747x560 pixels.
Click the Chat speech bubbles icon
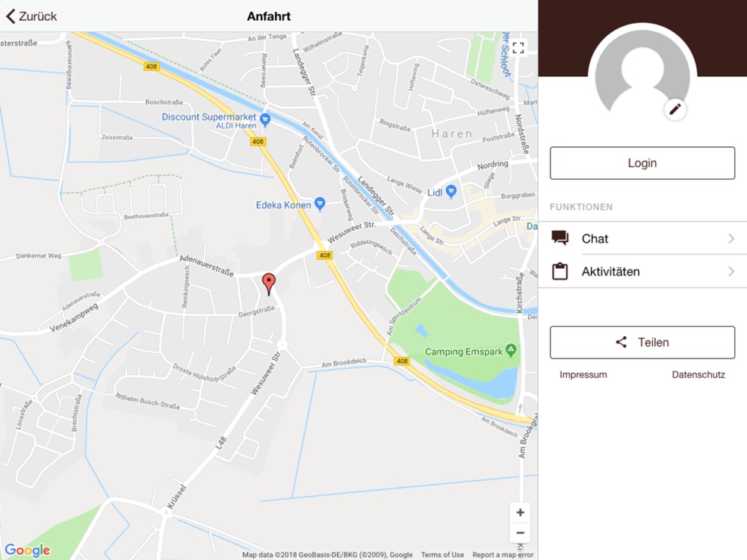560,237
